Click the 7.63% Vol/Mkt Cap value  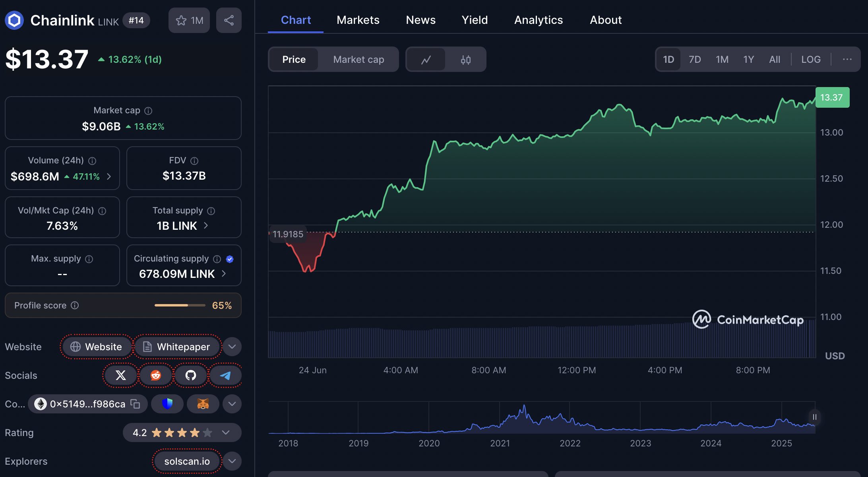pos(62,226)
